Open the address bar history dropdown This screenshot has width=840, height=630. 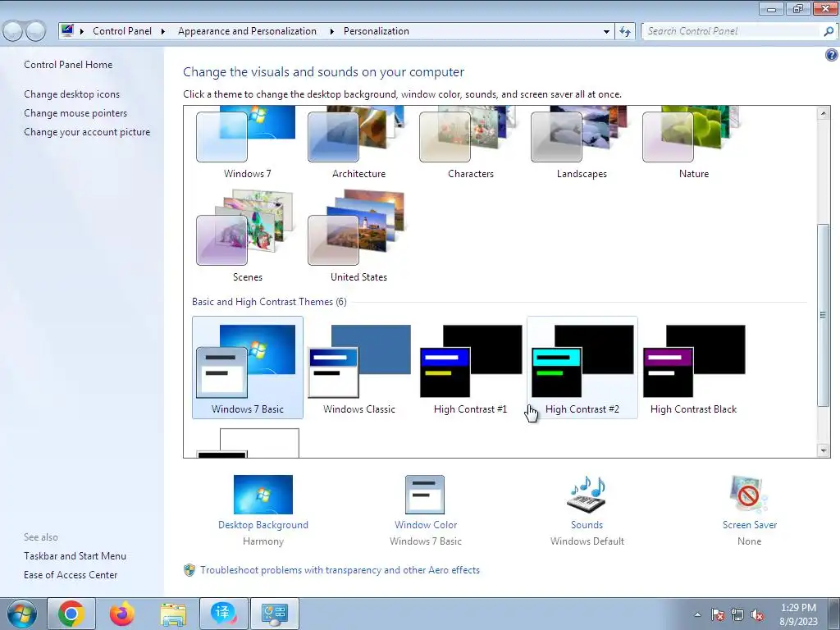click(606, 32)
